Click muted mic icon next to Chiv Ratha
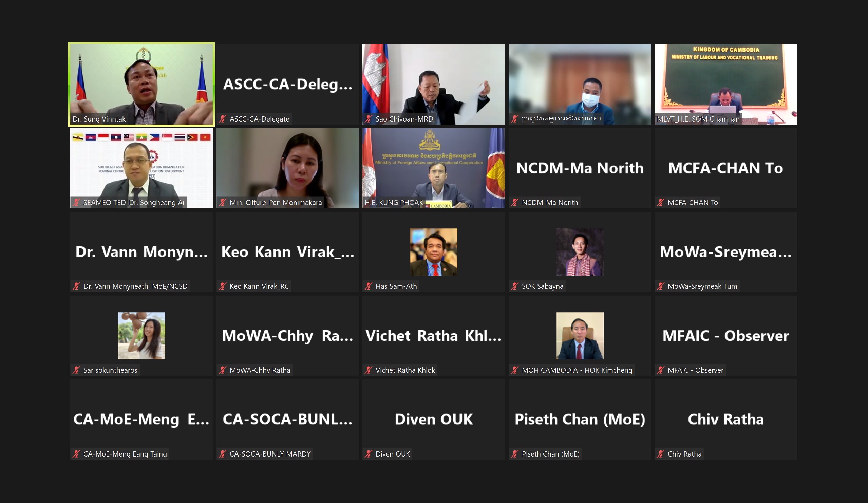 tap(661, 454)
